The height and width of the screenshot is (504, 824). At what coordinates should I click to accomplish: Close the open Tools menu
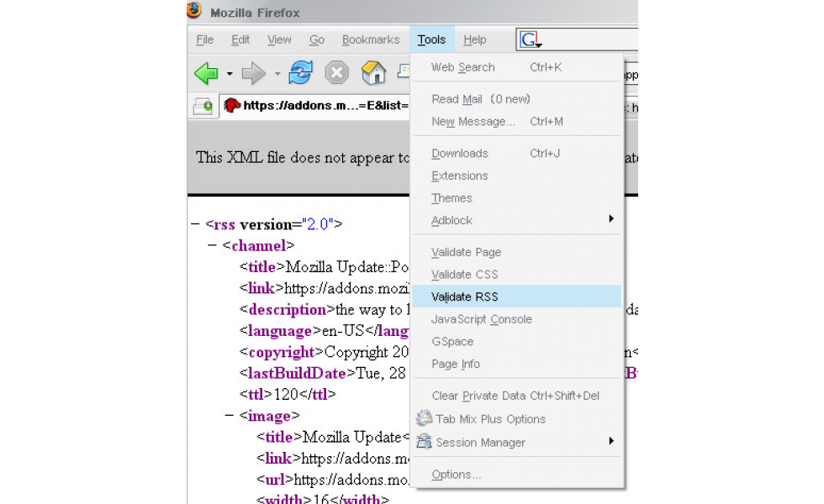432,40
